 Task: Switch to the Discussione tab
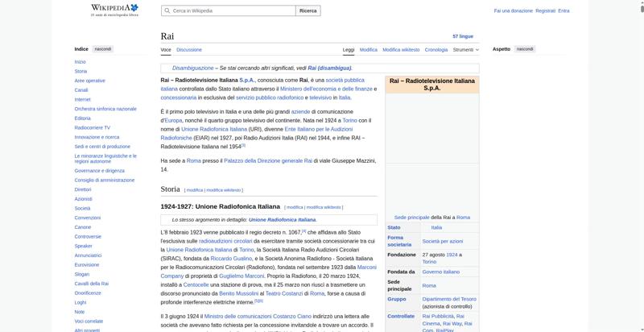click(x=189, y=50)
